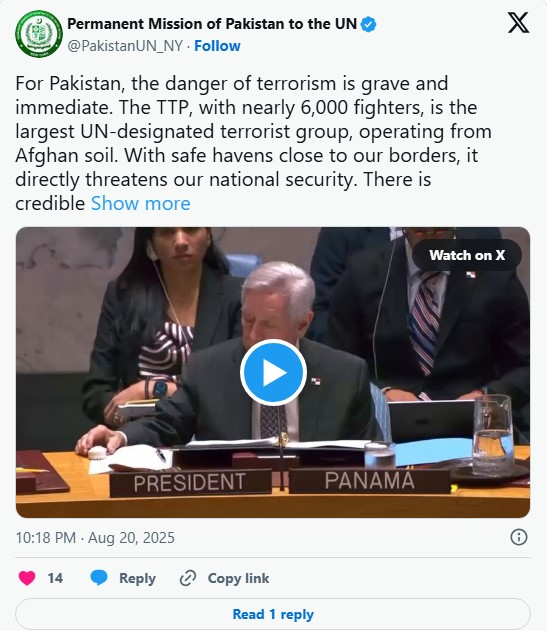Viewport: 547px width, 631px height.
Task: Click the blue reply speech bubble icon
Action: (99, 578)
